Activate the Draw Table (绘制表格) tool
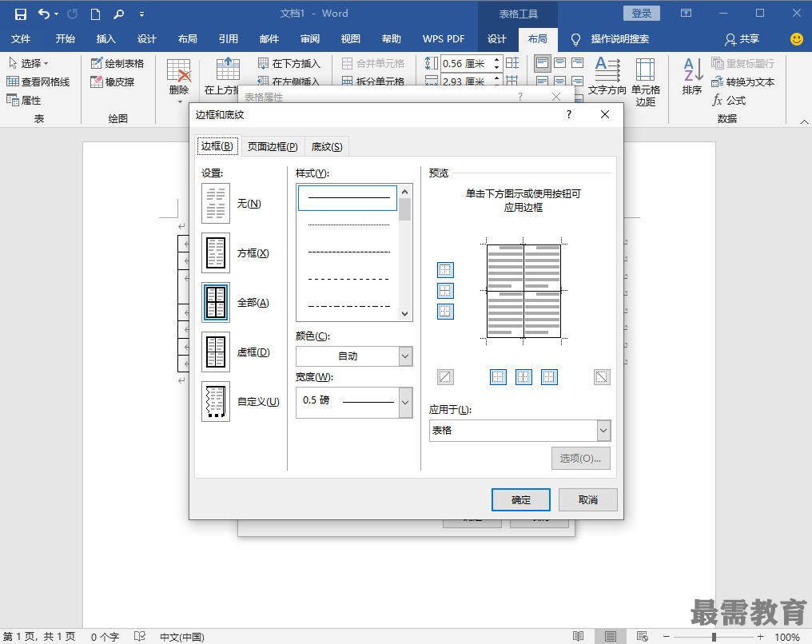812x644 pixels. [117, 63]
